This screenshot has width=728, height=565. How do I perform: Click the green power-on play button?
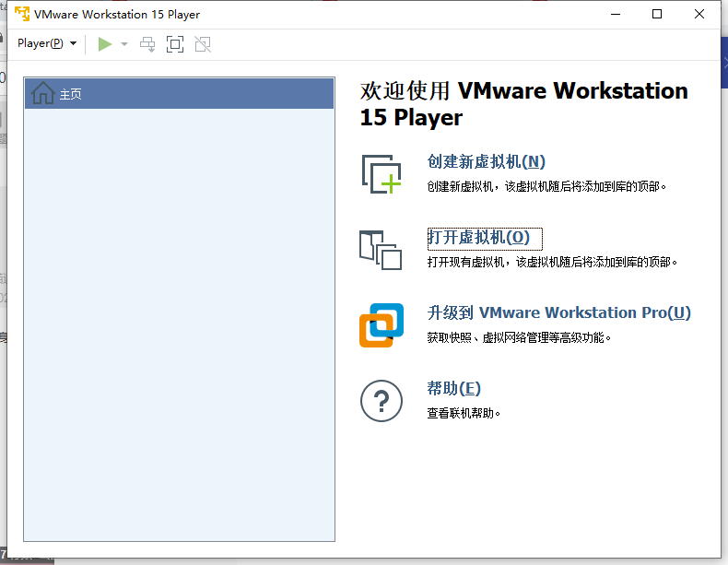pyautogui.click(x=105, y=44)
